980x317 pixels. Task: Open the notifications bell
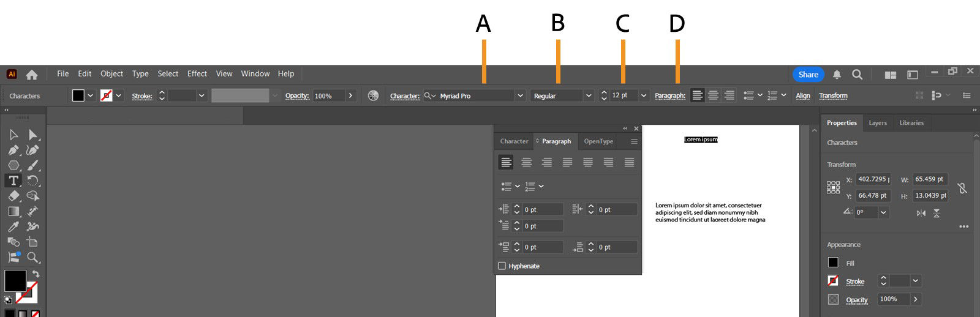(837, 75)
